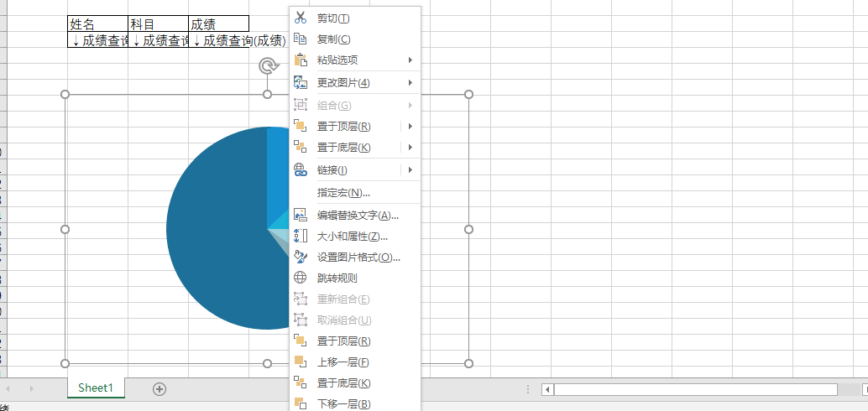Expand 粘贴选项 submenu arrow
The image size is (868, 411).
(410, 60)
